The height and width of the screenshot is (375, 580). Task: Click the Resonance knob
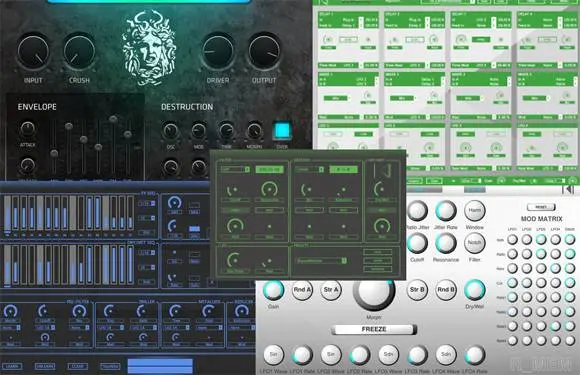[446, 243]
